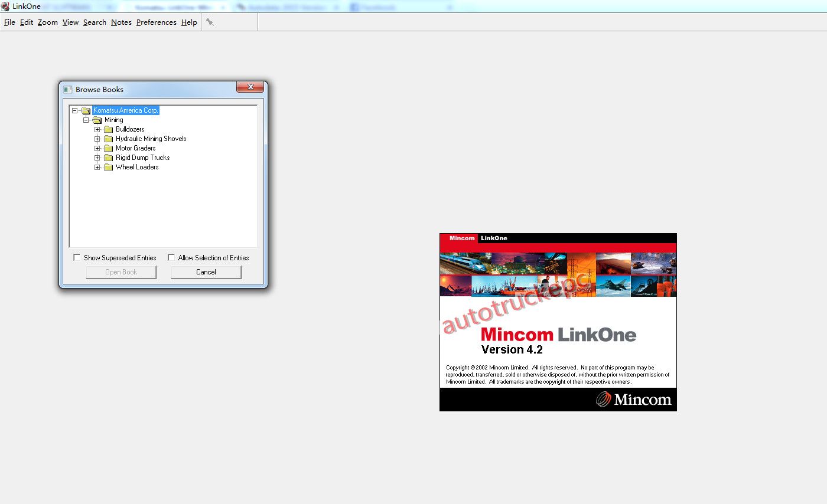
Task: Click the Open Book button
Action: [x=121, y=272]
